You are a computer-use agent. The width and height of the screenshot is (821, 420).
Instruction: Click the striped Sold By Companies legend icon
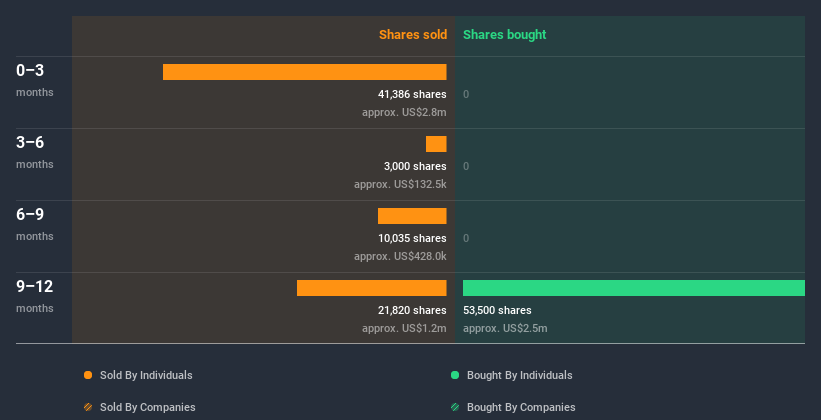tap(88, 407)
